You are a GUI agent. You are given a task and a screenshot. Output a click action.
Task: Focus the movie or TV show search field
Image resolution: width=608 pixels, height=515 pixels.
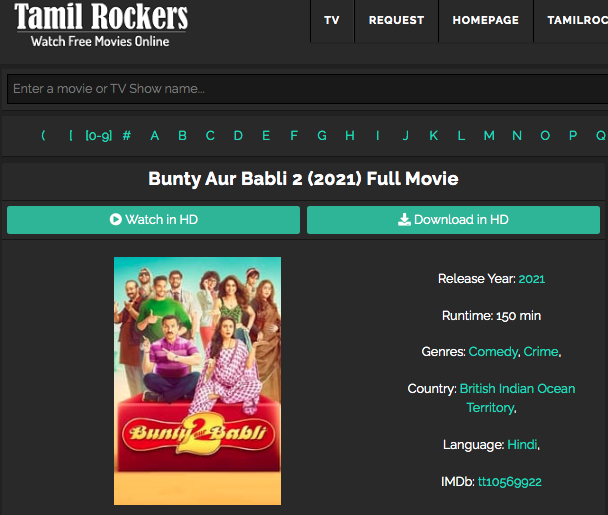[x=307, y=89]
